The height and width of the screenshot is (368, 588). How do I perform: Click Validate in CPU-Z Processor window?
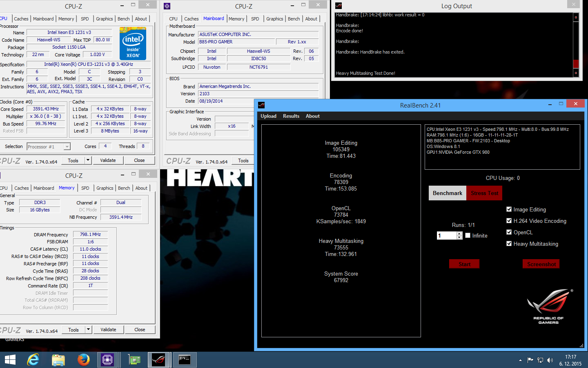tap(108, 160)
